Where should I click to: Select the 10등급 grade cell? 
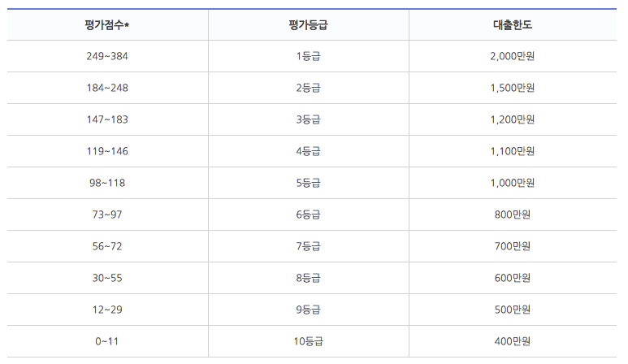click(308, 341)
